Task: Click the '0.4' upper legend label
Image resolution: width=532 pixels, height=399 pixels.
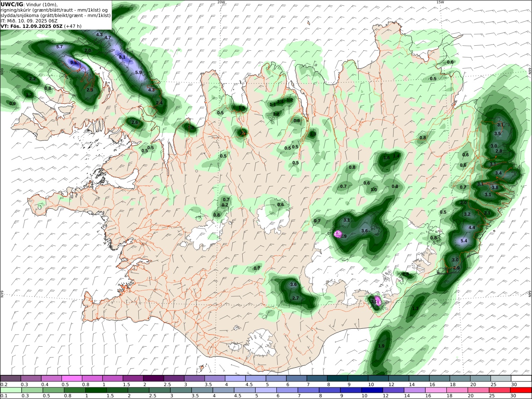Action: [x=44, y=384]
